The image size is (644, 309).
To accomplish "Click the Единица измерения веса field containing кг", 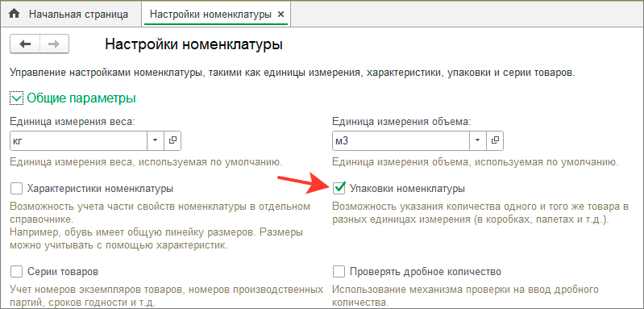I will [x=78, y=140].
